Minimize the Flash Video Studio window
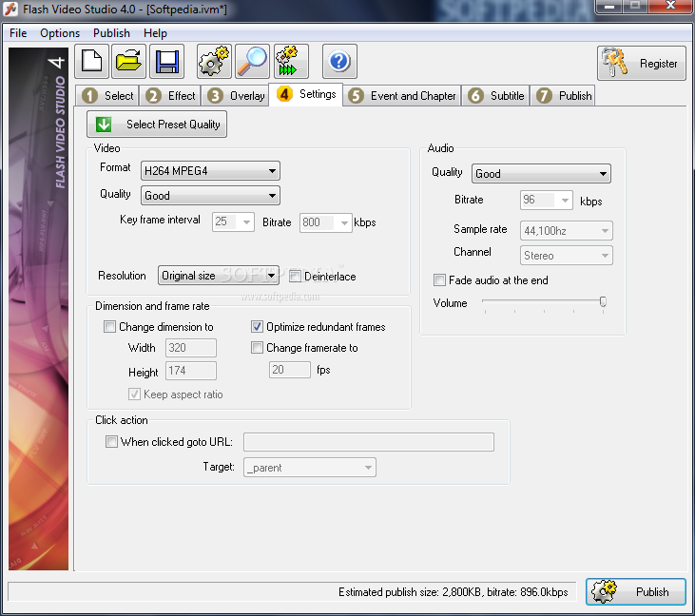Screen dimensions: 695x616 609,7
